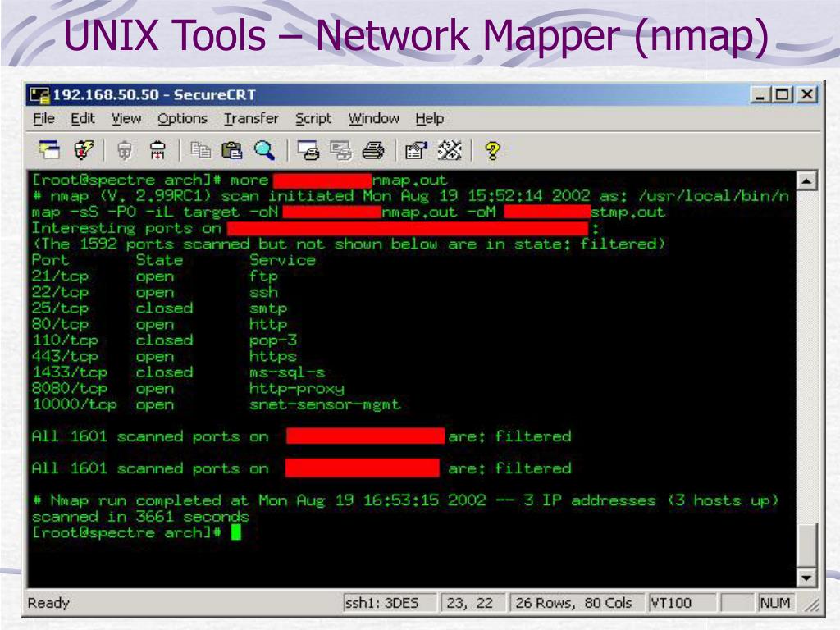Maximize the SecureCRT window

pos(782,95)
